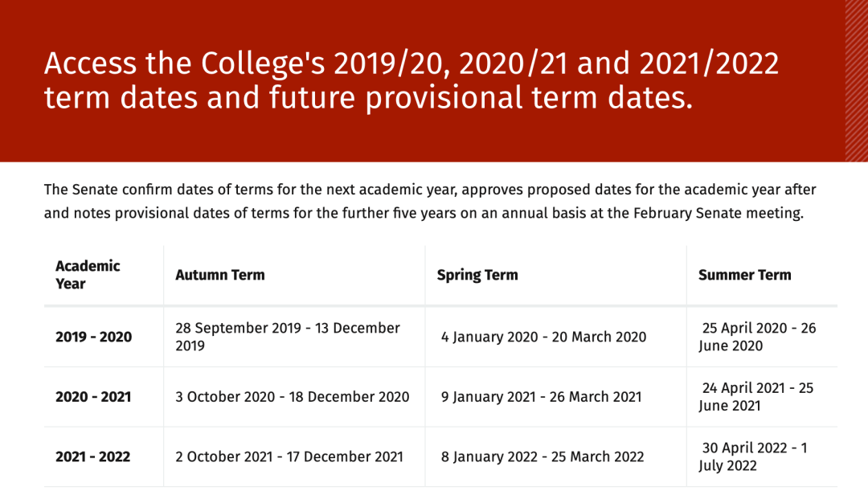Click the 8 January 2022 spring term cell
The width and height of the screenshot is (868, 495).
(542, 456)
